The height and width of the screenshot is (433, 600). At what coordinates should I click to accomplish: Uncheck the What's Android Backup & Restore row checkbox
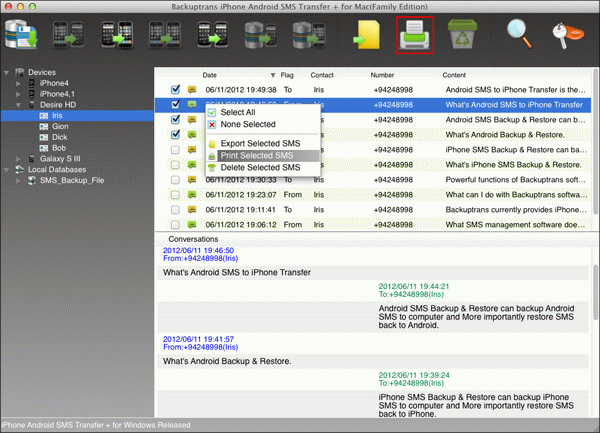click(175, 134)
